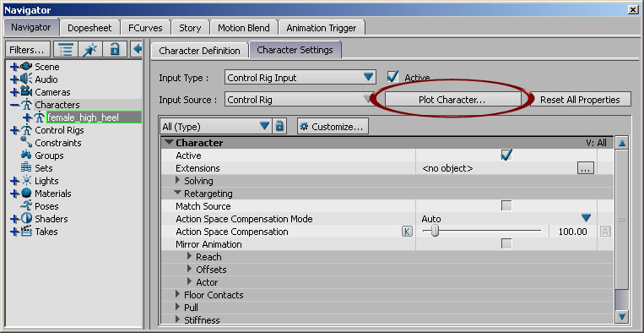
Task: Expand the Solving section
Action: 177,181
